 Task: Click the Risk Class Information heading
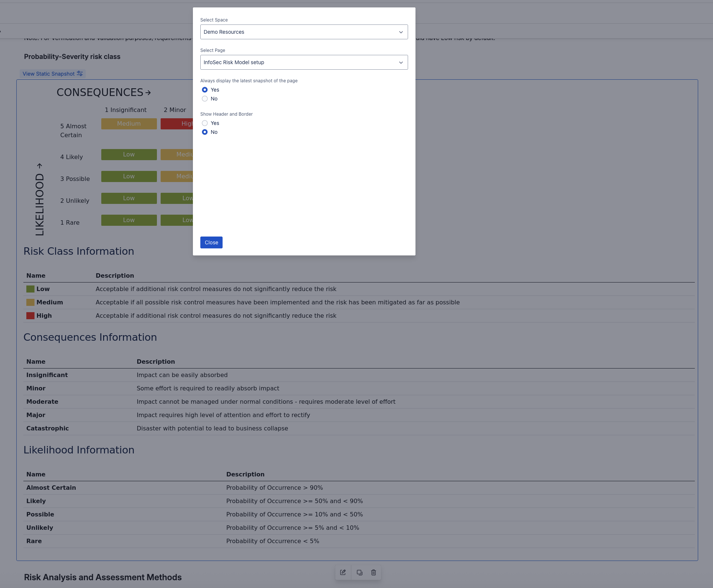pos(79,251)
